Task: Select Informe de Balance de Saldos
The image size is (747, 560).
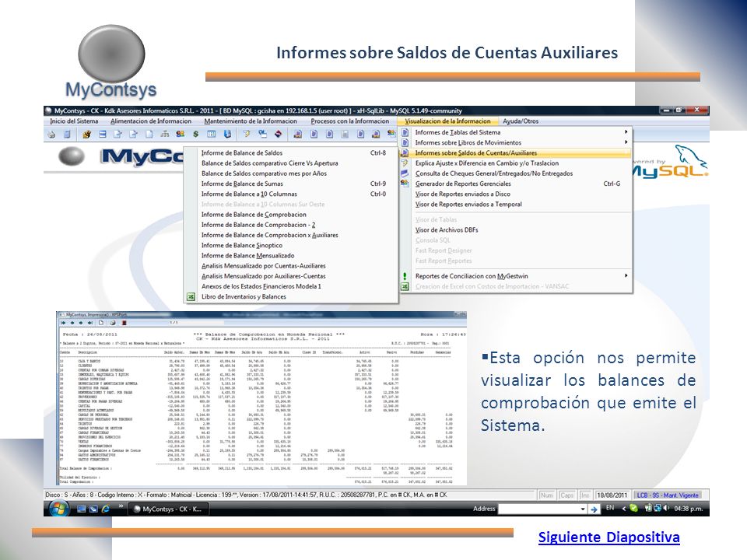Action: [291, 153]
